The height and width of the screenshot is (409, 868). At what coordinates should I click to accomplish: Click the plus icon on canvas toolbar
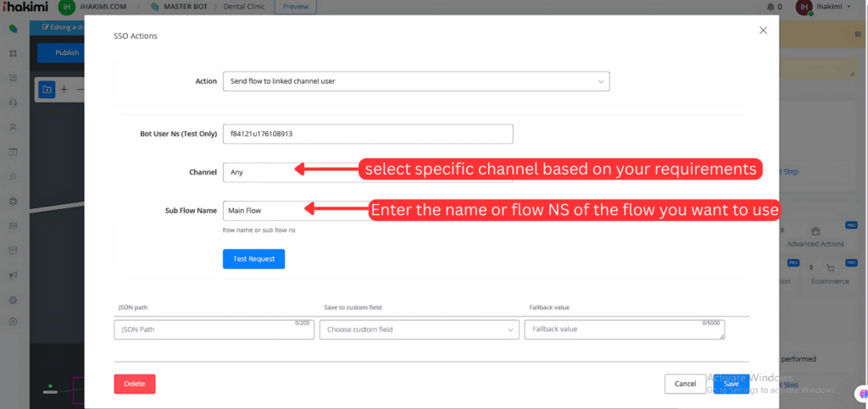tap(64, 89)
